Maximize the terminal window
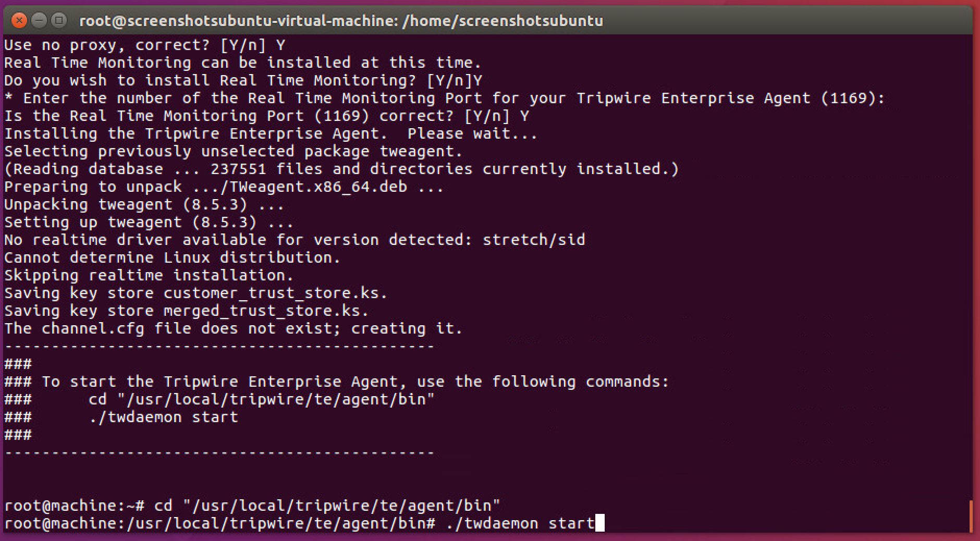 coord(59,20)
